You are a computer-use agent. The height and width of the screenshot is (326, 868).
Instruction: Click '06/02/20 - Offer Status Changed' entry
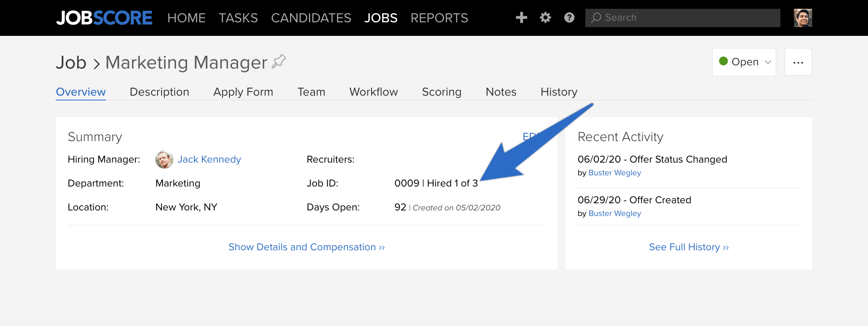(652, 159)
